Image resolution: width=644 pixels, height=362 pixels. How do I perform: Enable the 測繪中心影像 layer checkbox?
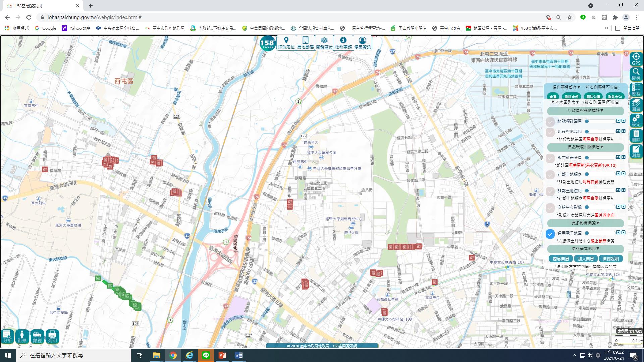coord(550,208)
